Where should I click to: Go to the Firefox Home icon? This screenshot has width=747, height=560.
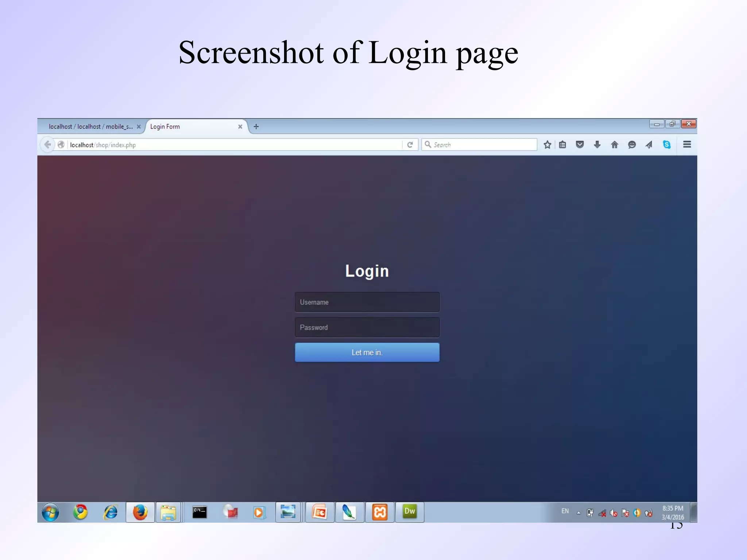pyautogui.click(x=615, y=145)
